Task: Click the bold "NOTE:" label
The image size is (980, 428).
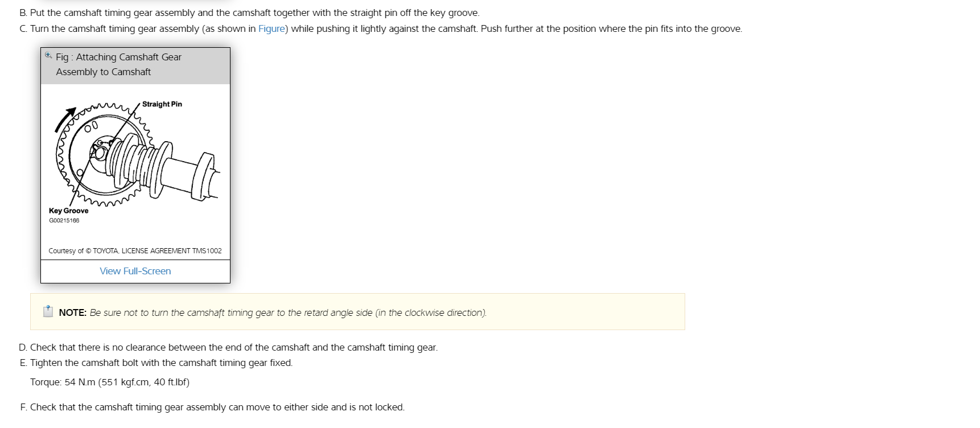Action: [x=72, y=312]
